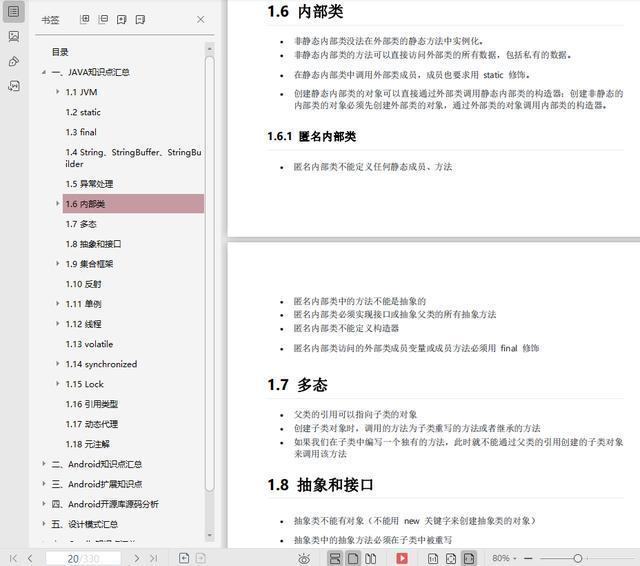This screenshot has width=640, height=566.
Task: Click expand all bookmarks icon
Action: [84, 19]
